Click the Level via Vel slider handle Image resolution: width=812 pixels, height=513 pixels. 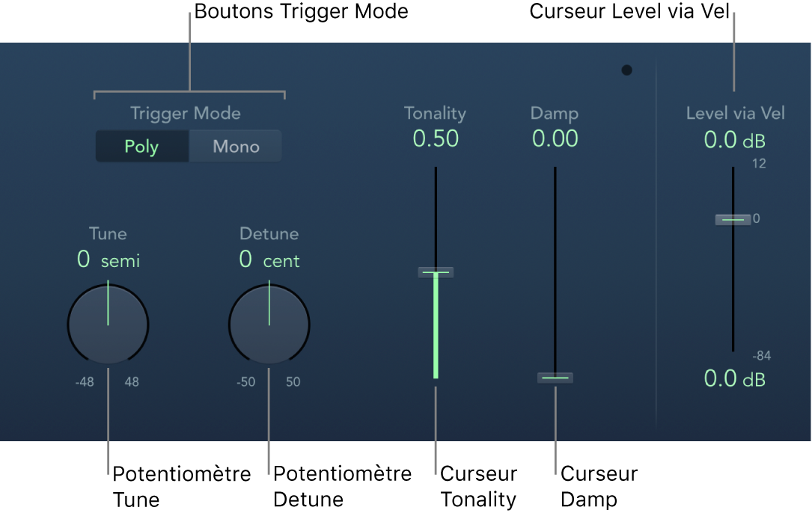tap(733, 220)
